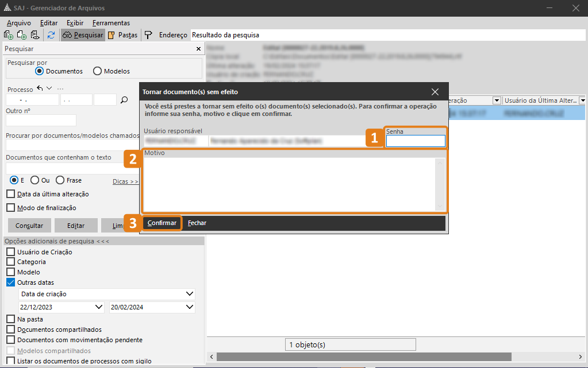Viewport: 588px width, 368px height.
Task: Open the Ferramentas menu
Action: 111,23
